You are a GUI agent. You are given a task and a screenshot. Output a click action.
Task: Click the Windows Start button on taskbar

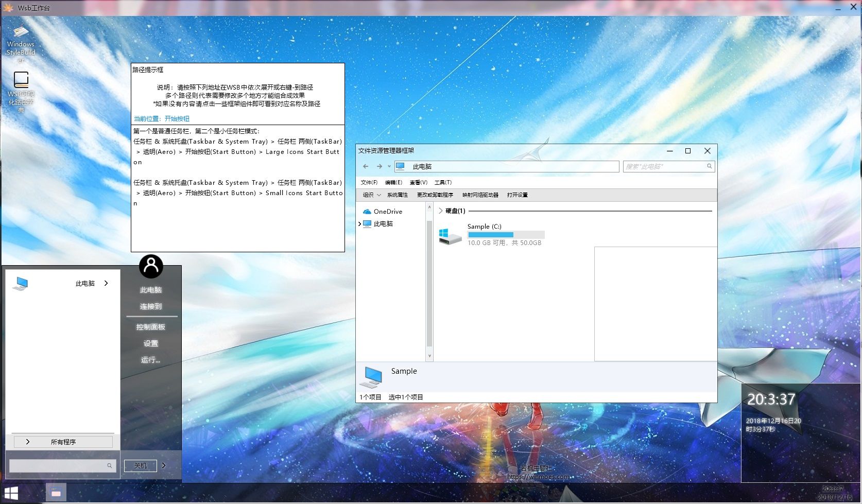[11, 493]
